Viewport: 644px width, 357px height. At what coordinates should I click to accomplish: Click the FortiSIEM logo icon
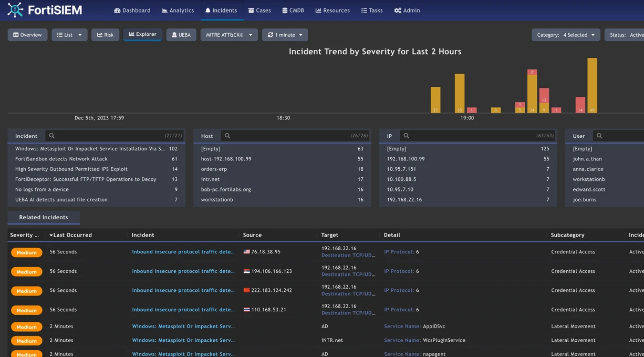tap(15, 10)
